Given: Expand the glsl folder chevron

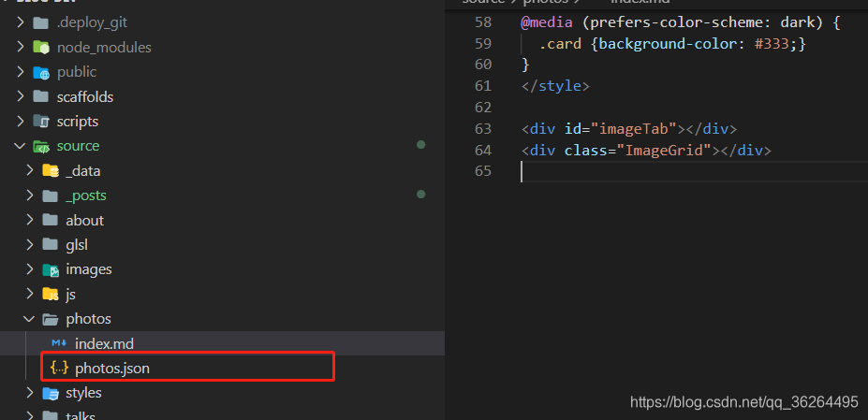Looking at the screenshot, I should (x=30, y=244).
